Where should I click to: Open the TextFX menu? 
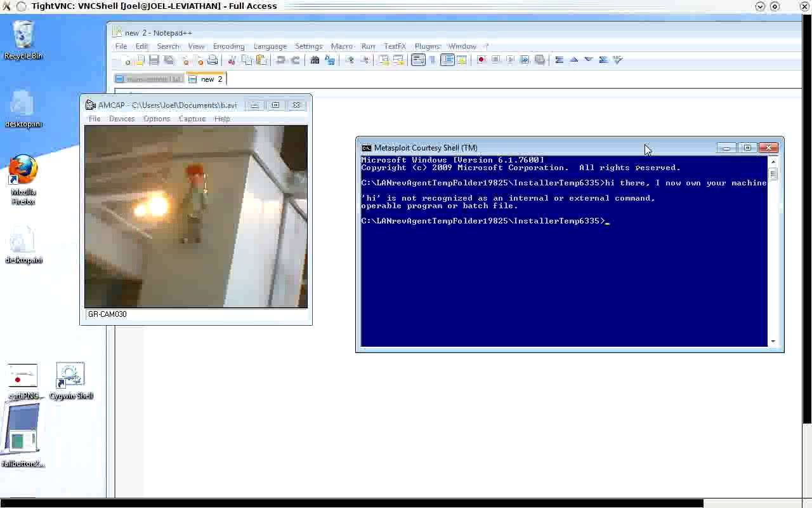pos(395,46)
